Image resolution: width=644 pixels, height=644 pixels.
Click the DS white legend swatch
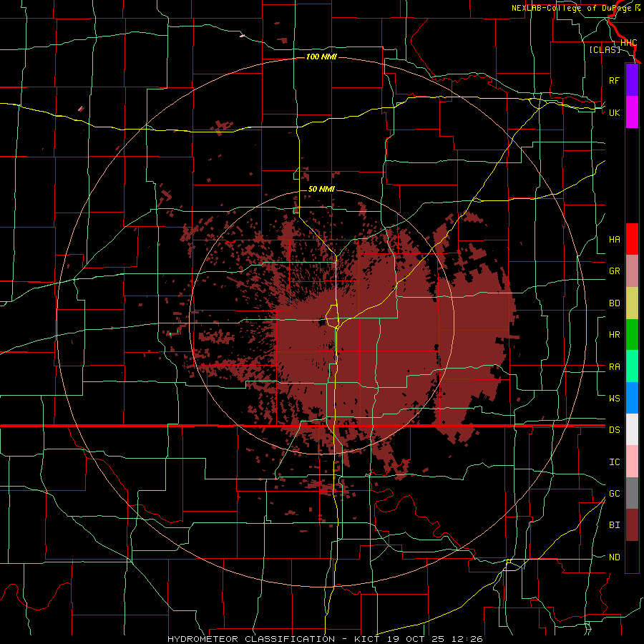[632, 429]
